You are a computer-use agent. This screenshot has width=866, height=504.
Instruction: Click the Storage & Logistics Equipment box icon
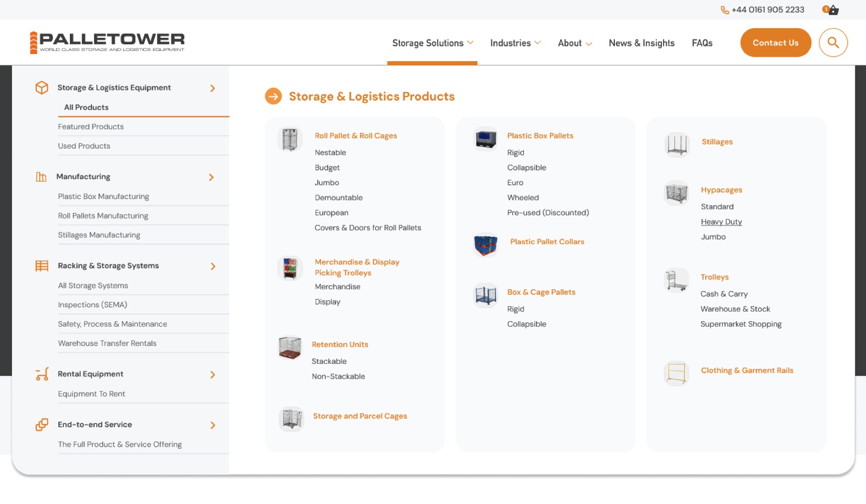click(x=42, y=88)
